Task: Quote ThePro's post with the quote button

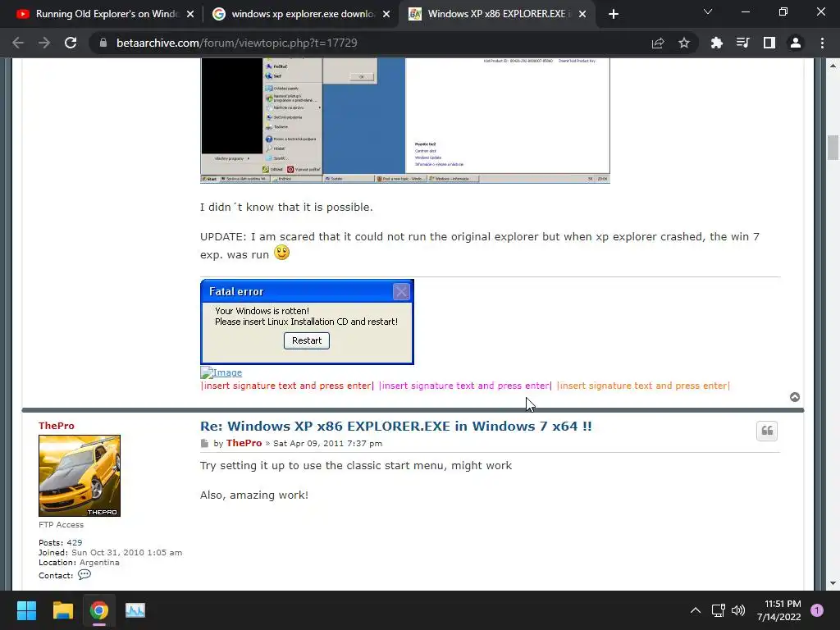Action: pos(767,431)
